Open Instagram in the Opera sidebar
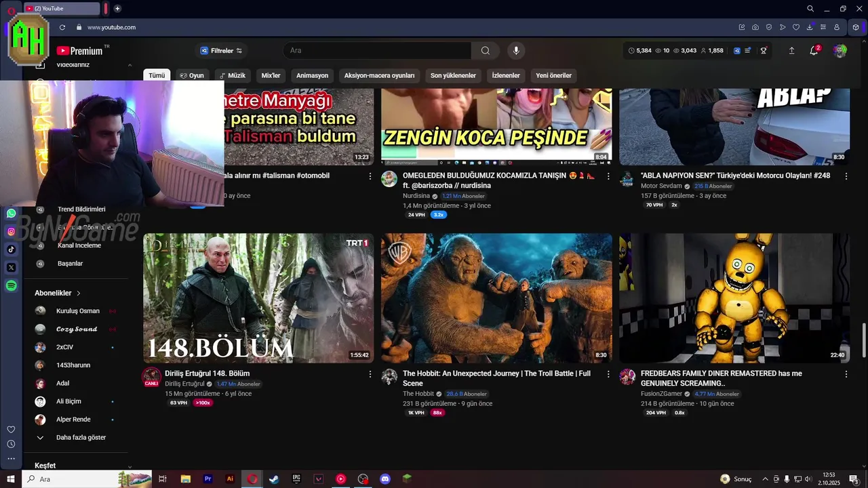The height and width of the screenshot is (488, 868). [11, 232]
